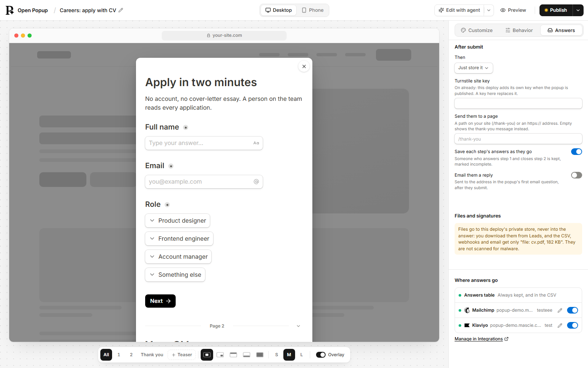Close the popup with the X icon
The image size is (588, 368).
pyautogui.click(x=304, y=67)
